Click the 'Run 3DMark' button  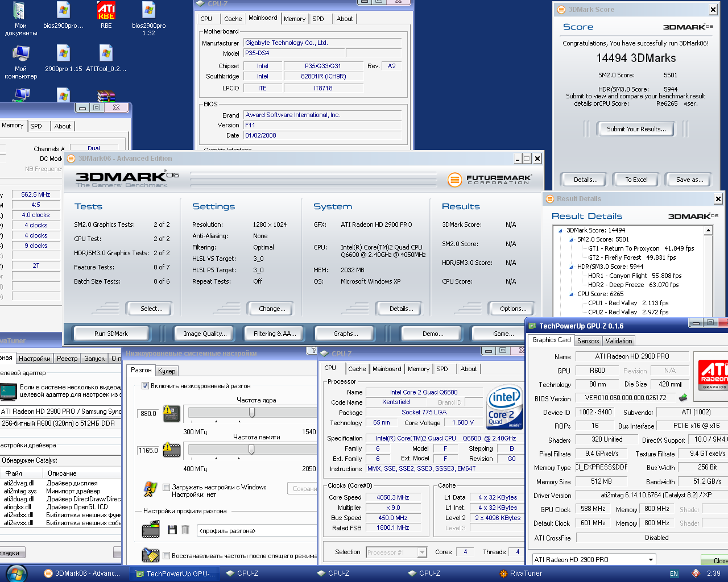(x=111, y=334)
